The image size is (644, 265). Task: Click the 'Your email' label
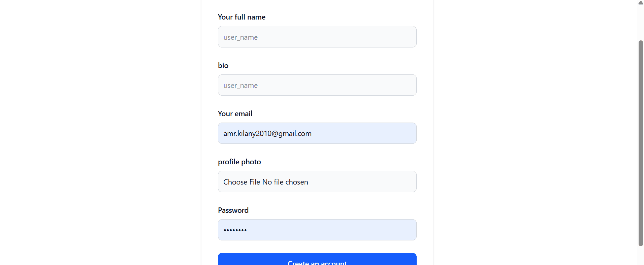(235, 113)
